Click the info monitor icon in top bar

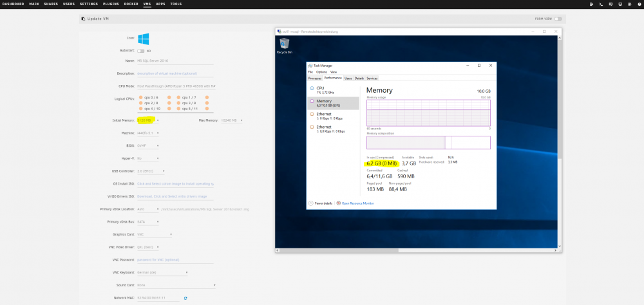(x=620, y=4)
